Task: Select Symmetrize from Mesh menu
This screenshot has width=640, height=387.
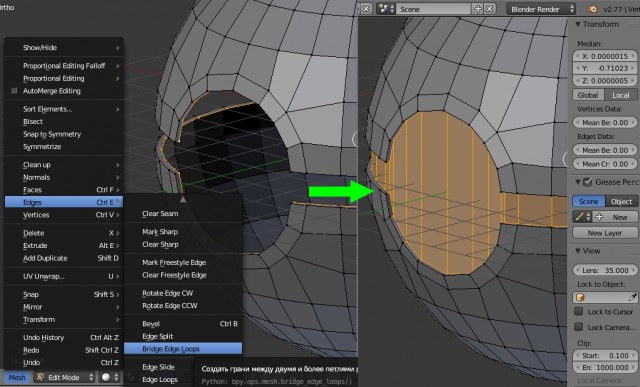Action: coord(64,147)
